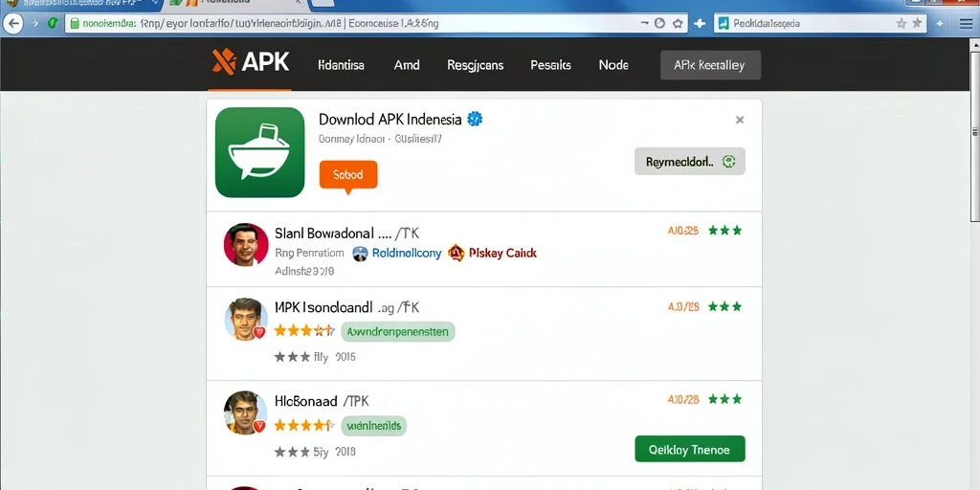The image size is (980, 490).
Task: Dismiss the Downlod APK Indenesia card with X
Action: click(x=740, y=120)
